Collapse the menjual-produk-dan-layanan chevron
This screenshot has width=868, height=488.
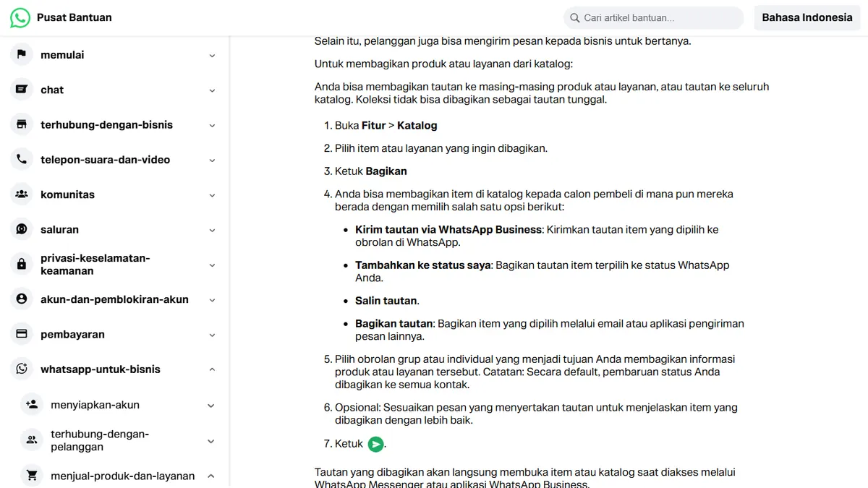point(210,476)
